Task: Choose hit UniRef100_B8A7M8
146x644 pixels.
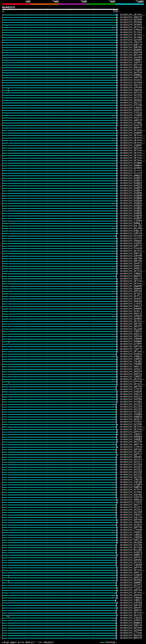Action: [131, 52]
